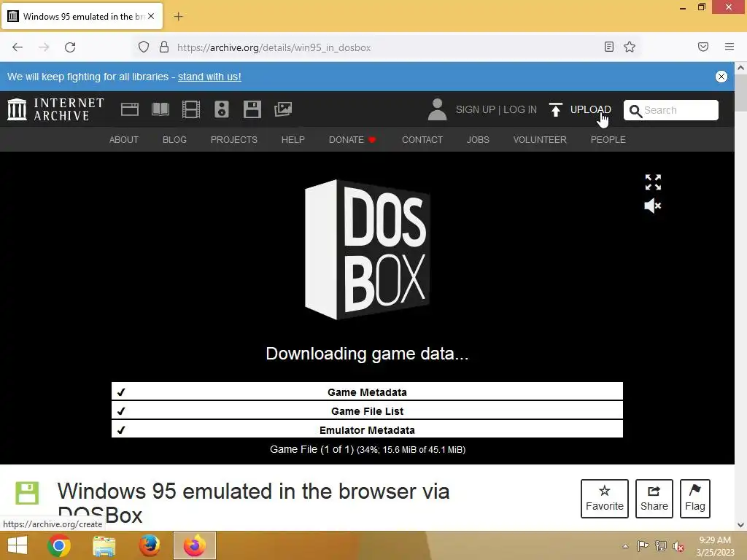Open ABOUT menu item
747x560 pixels.
pos(124,139)
